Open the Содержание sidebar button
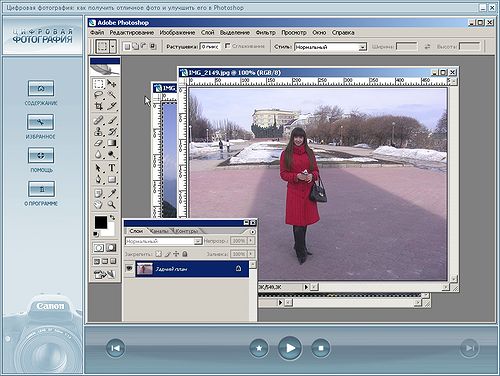This screenshot has height=376, width=500. coord(41,88)
